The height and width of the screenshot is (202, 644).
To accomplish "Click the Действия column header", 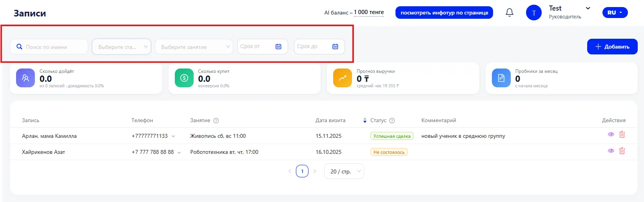I will pos(614,121).
